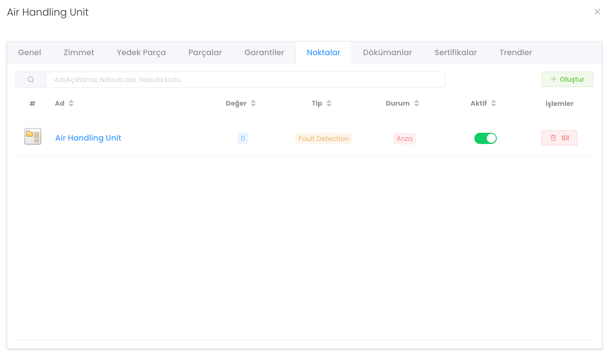Toggle the Aktif switch off
Viewport: 610px width, 364px height.
485,138
